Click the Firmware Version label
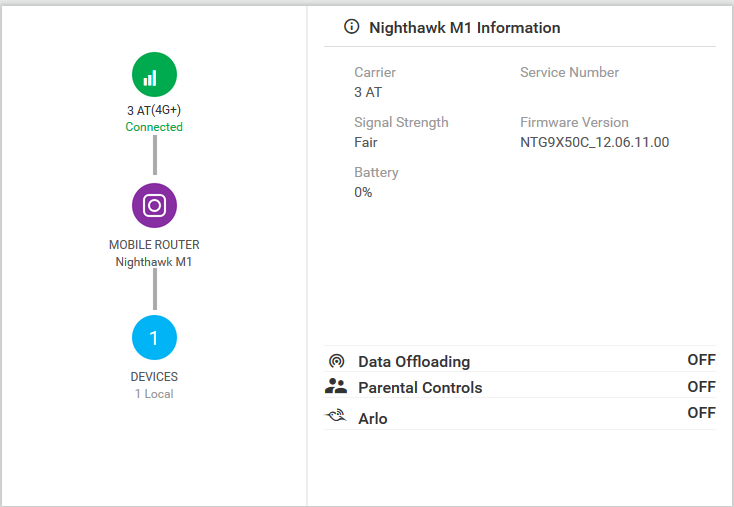Viewport: 734px width, 507px height. point(574,122)
